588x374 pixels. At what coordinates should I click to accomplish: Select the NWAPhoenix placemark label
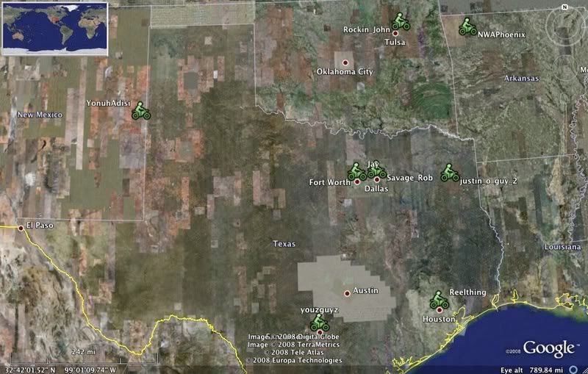[x=501, y=35]
